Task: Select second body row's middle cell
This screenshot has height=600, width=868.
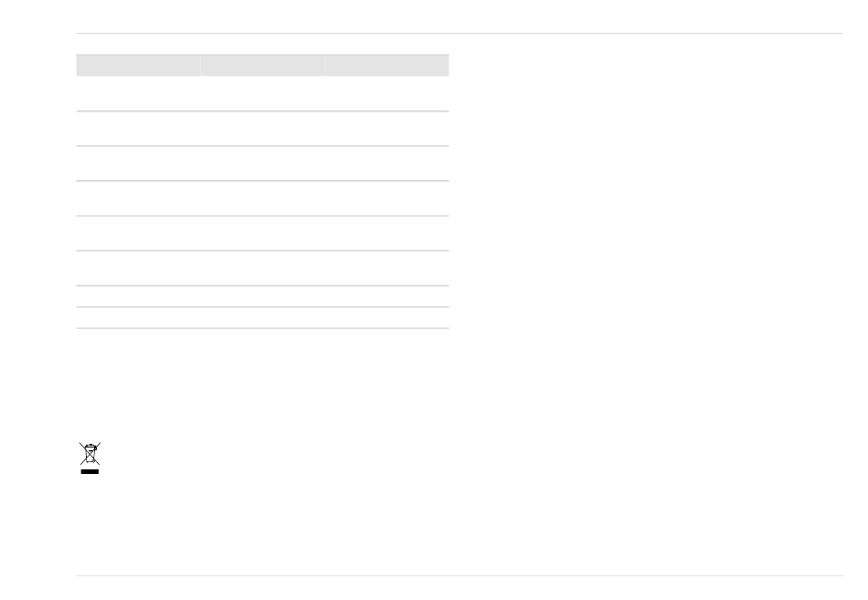Action: pos(262,129)
